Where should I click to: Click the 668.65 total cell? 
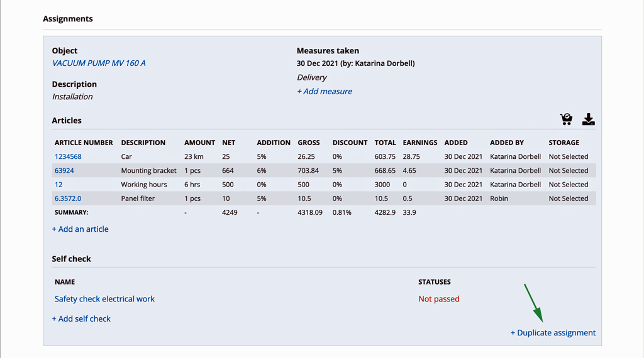[385, 171]
